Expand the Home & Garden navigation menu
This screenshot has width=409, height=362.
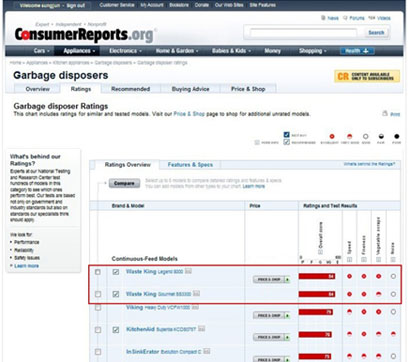coord(177,51)
